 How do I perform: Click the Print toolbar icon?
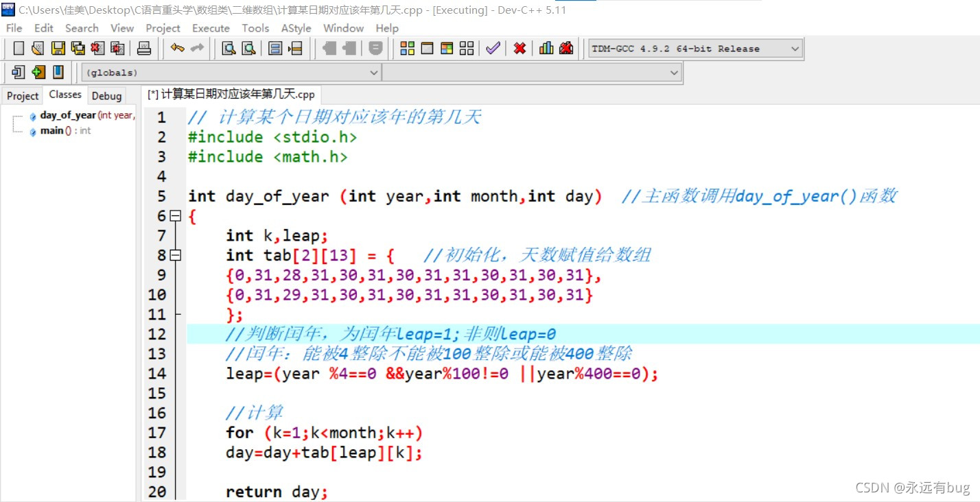tap(143, 48)
